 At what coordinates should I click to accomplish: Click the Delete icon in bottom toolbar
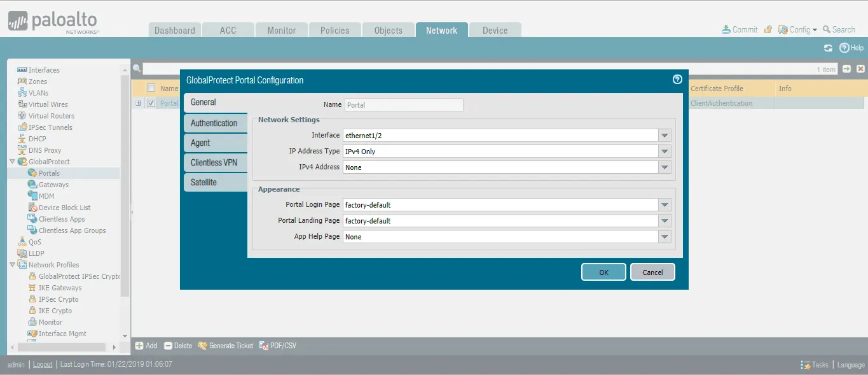[168, 346]
